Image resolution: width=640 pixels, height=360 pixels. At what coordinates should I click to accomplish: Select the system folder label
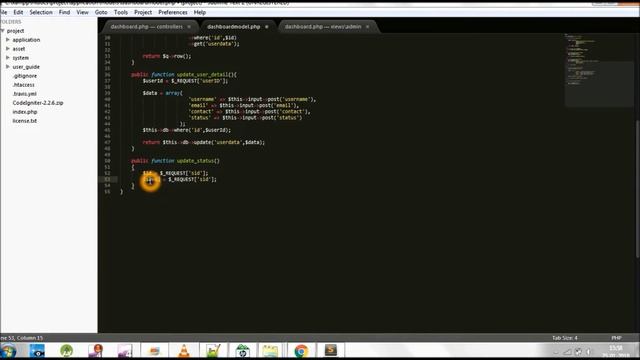tap(20, 58)
